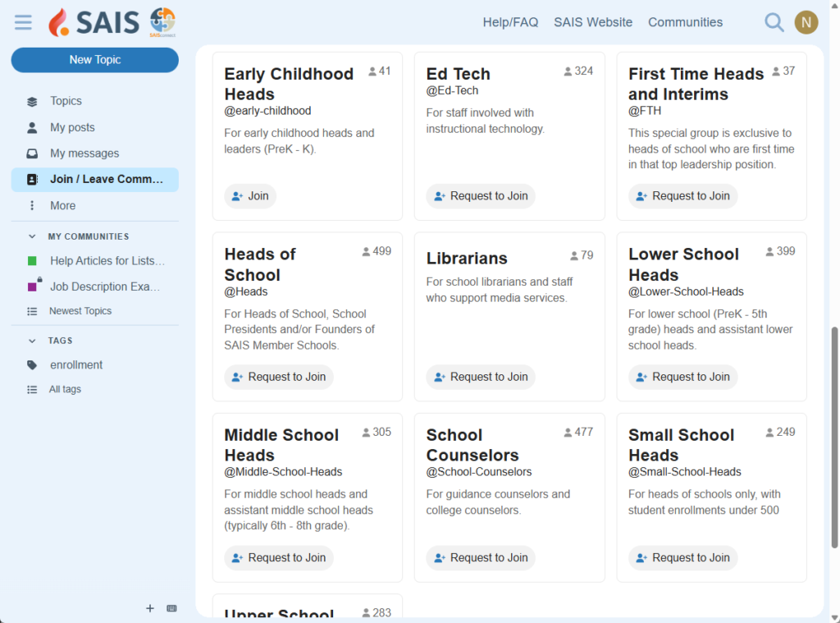
Task: Toggle the hamburger sidebar menu
Action: pos(23,22)
